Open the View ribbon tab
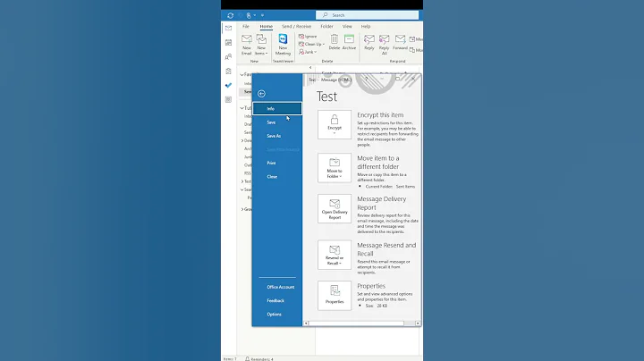 pyautogui.click(x=347, y=26)
